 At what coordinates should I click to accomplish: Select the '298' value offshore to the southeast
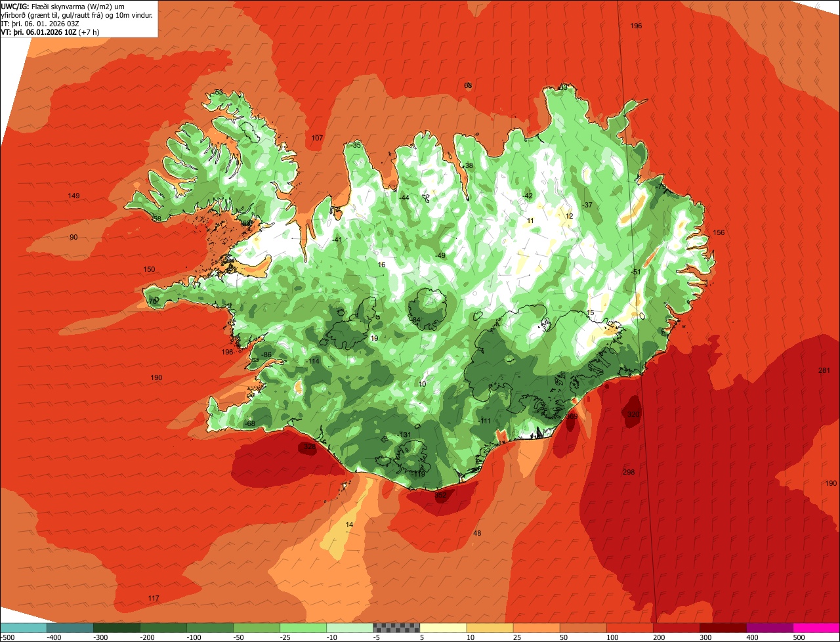(x=628, y=472)
